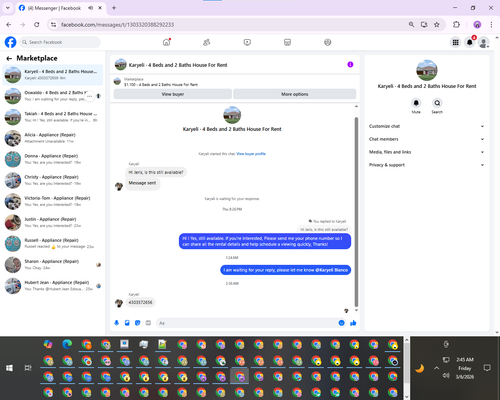Click the Facebook logo
Viewport: 500px width, 400px height.
pyautogui.click(x=10, y=42)
